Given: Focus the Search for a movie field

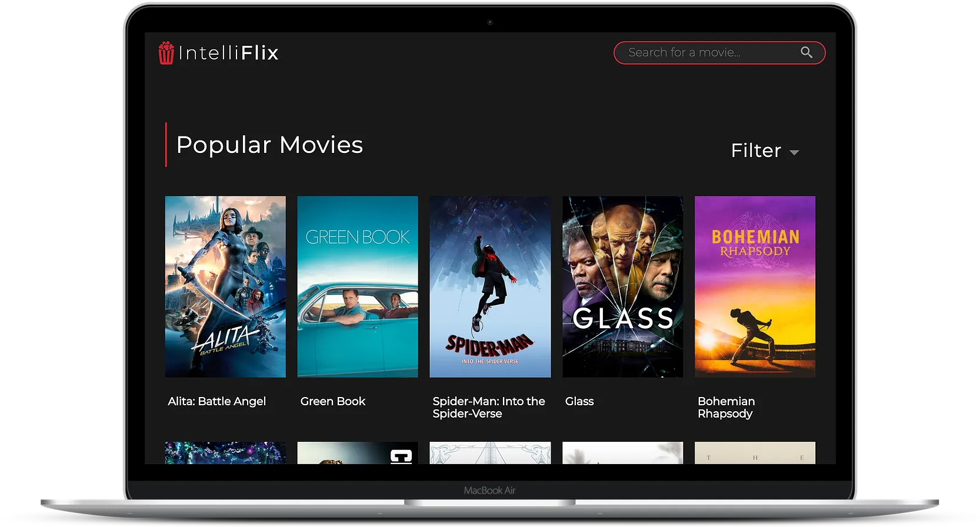Looking at the screenshot, I should click(719, 53).
